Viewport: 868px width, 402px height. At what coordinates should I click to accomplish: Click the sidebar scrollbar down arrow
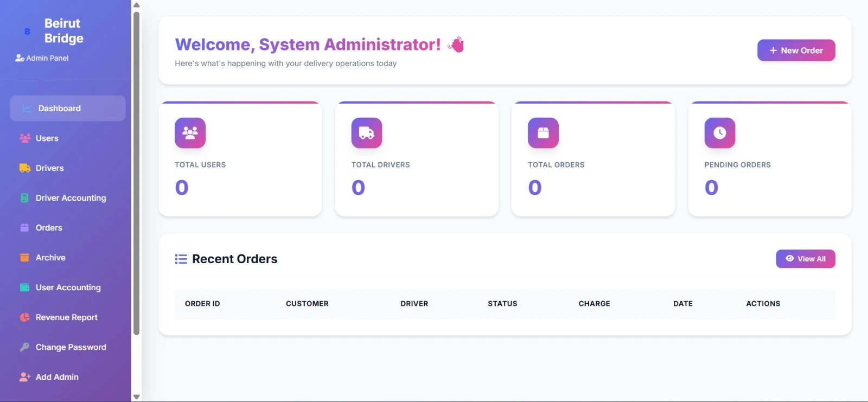[137, 397]
